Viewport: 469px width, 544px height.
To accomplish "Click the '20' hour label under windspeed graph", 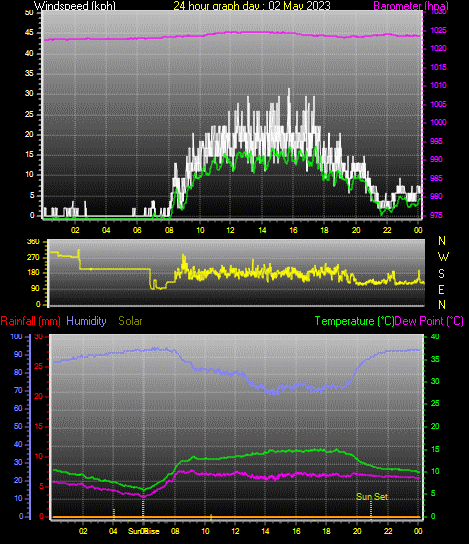I will (356, 230).
